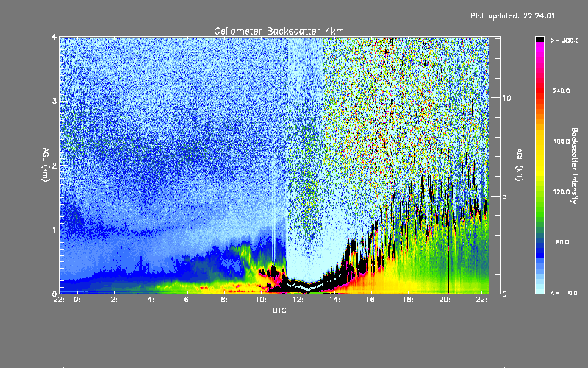This screenshot has height=368, width=588.
Task: Click the left axis label '2' km
Action: [x=54, y=165]
